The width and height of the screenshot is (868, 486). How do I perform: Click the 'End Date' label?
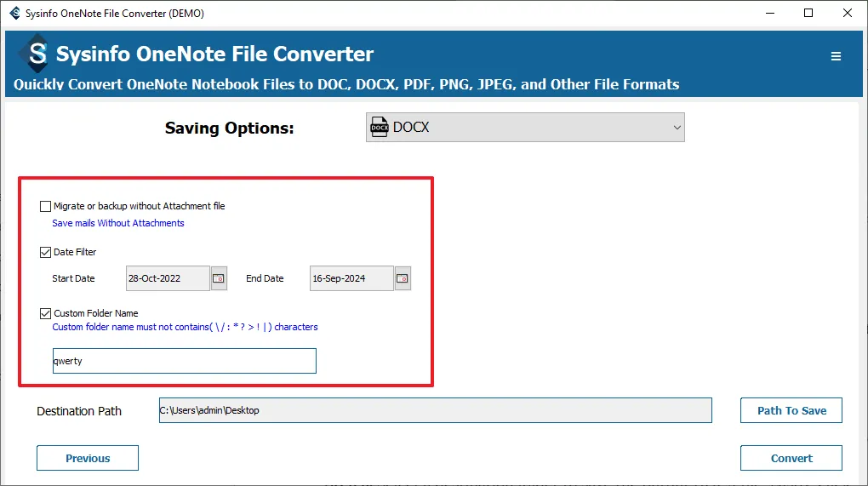(x=265, y=278)
